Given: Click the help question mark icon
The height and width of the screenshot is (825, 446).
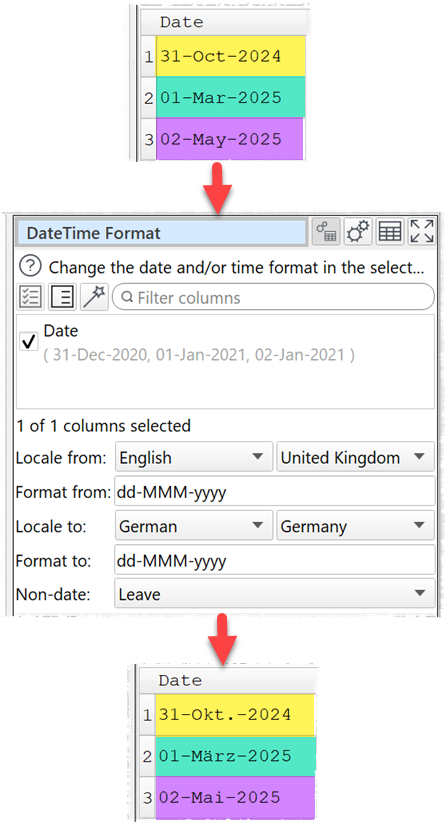Looking at the screenshot, I should pos(30,267).
